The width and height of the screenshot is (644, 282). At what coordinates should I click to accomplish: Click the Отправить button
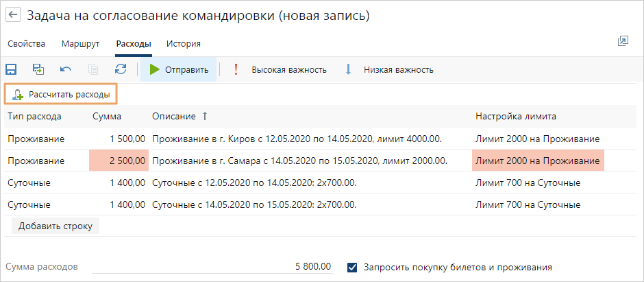(x=178, y=69)
